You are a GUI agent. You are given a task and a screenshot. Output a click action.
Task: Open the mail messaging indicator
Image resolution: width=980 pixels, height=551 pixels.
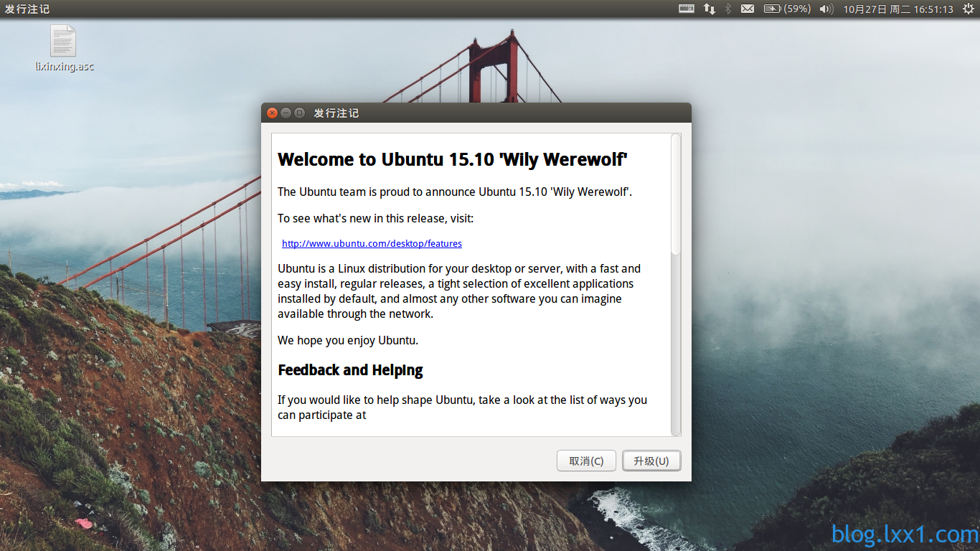[748, 9]
